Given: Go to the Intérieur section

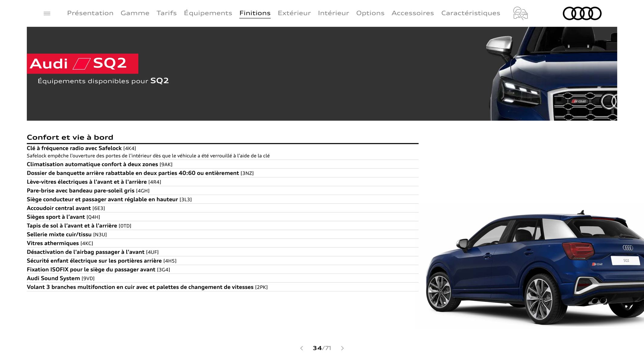Looking at the screenshot, I should [x=333, y=13].
